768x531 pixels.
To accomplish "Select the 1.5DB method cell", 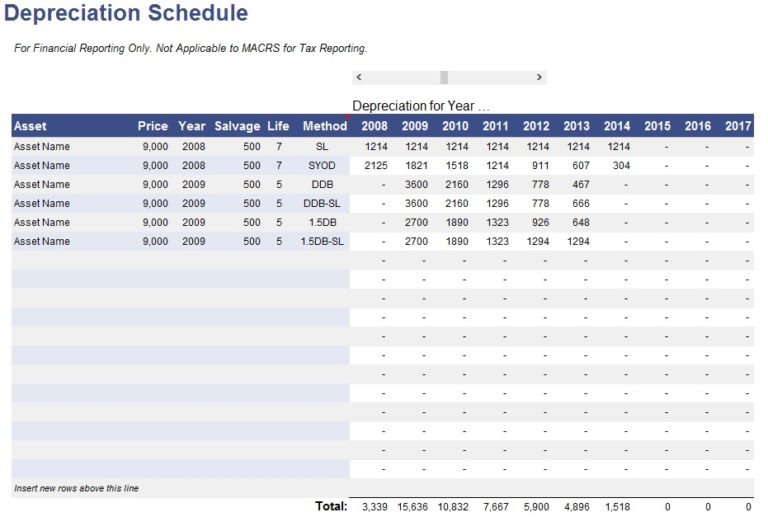I will click(322, 222).
